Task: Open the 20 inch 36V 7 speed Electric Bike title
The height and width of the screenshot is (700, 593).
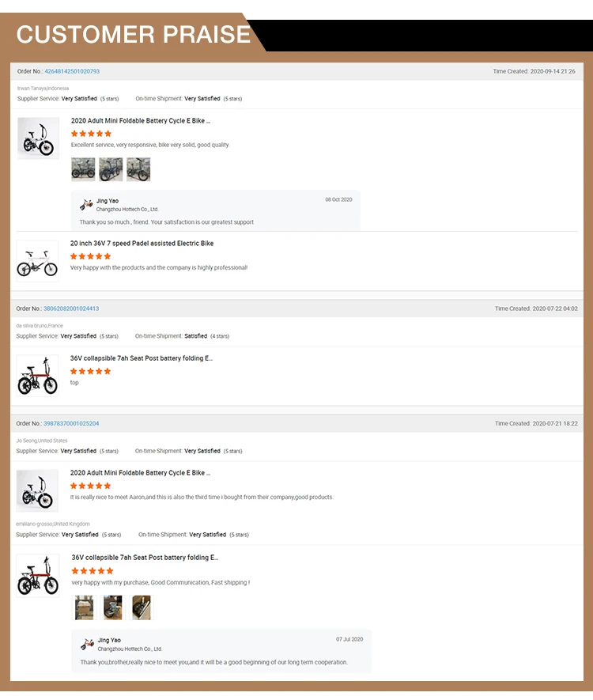Action: tap(142, 244)
